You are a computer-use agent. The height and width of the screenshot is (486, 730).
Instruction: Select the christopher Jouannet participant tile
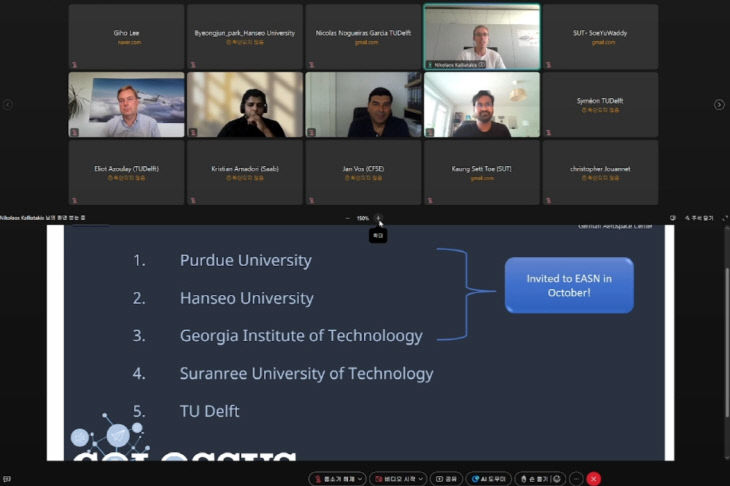coord(600,172)
